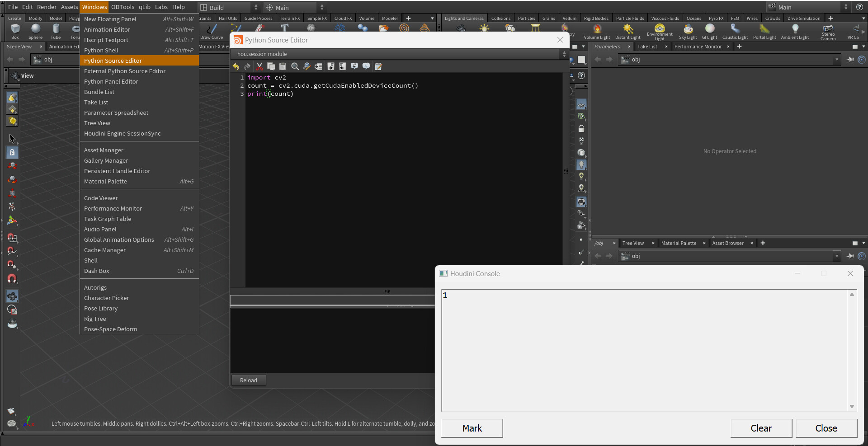The image size is (868, 446).
Task: Click find and replace icon in editor
Action: pyautogui.click(x=307, y=66)
